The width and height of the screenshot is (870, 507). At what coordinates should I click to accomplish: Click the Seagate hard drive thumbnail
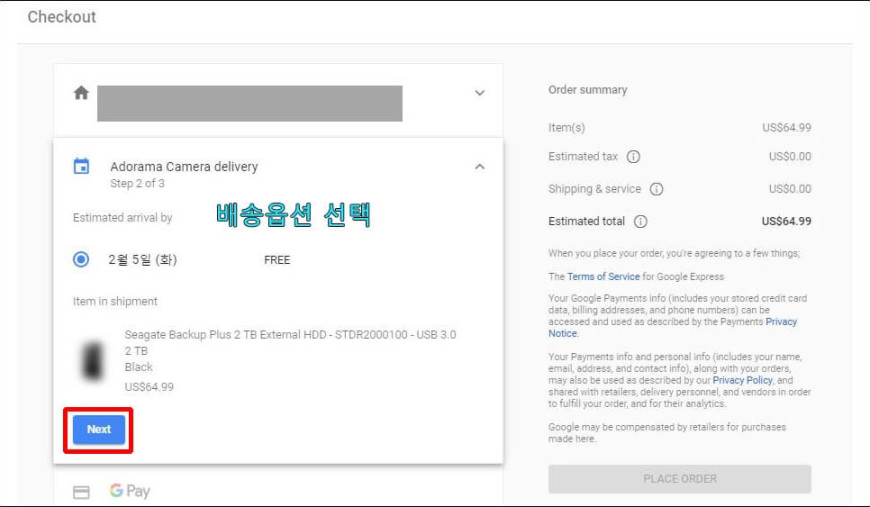(x=93, y=361)
